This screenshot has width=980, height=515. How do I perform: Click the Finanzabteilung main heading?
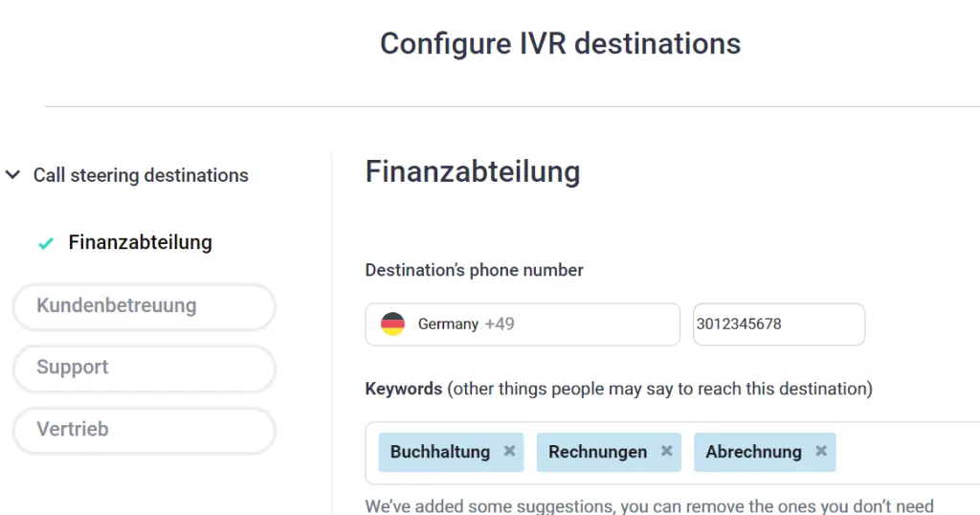tap(473, 171)
